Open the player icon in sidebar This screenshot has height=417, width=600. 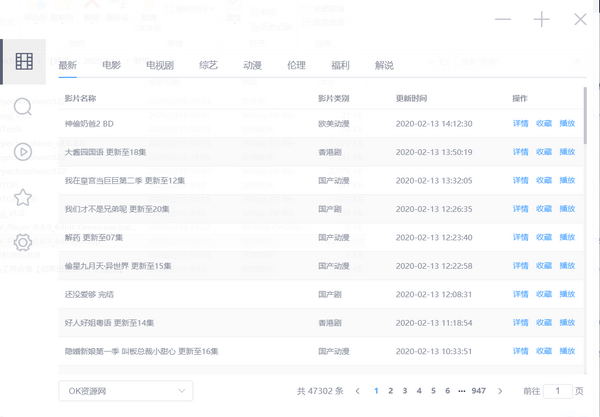coord(23,152)
